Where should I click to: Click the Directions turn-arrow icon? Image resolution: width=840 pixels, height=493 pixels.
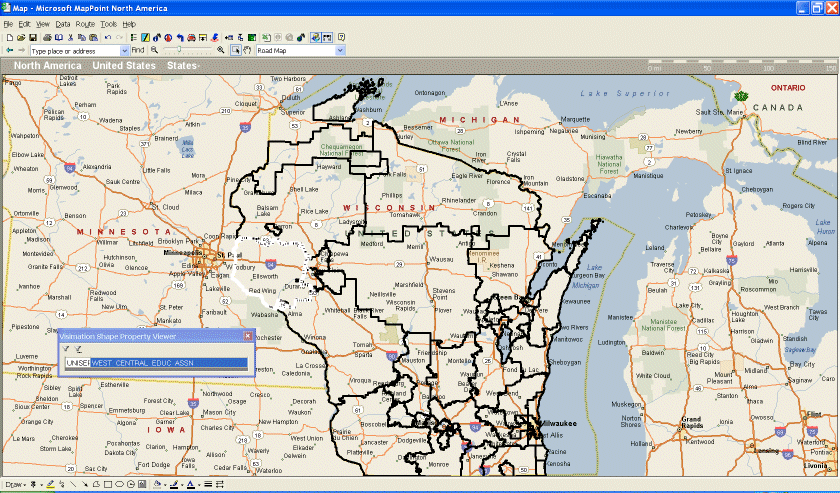point(180,38)
